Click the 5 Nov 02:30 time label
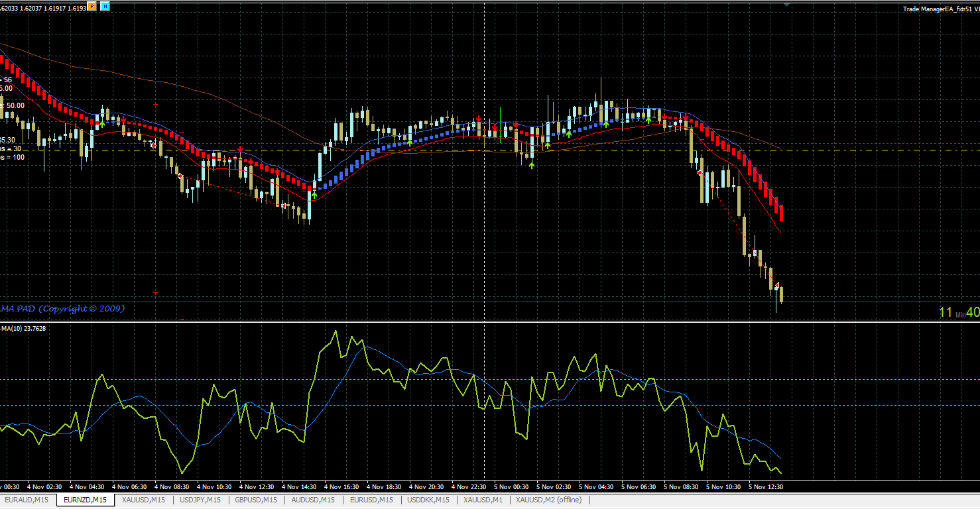Image resolution: width=980 pixels, height=509 pixels. point(554,487)
